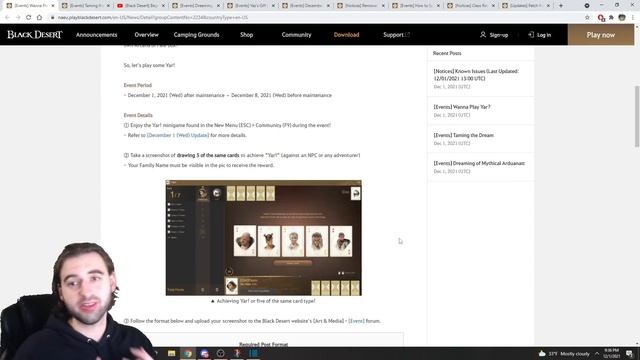Image resolution: width=640 pixels, height=360 pixels.
Task: Open the Chrome three-dot menu
Action: coord(633,18)
